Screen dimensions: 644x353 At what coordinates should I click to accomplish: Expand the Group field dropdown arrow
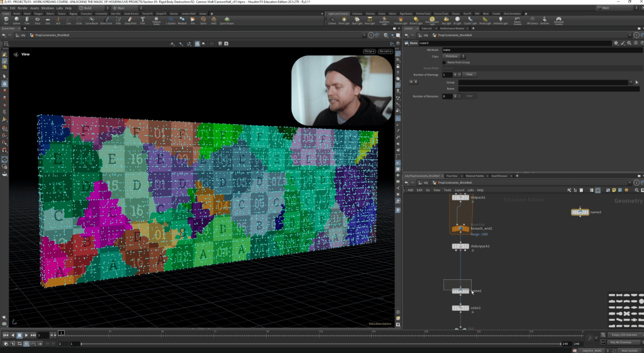pos(631,82)
